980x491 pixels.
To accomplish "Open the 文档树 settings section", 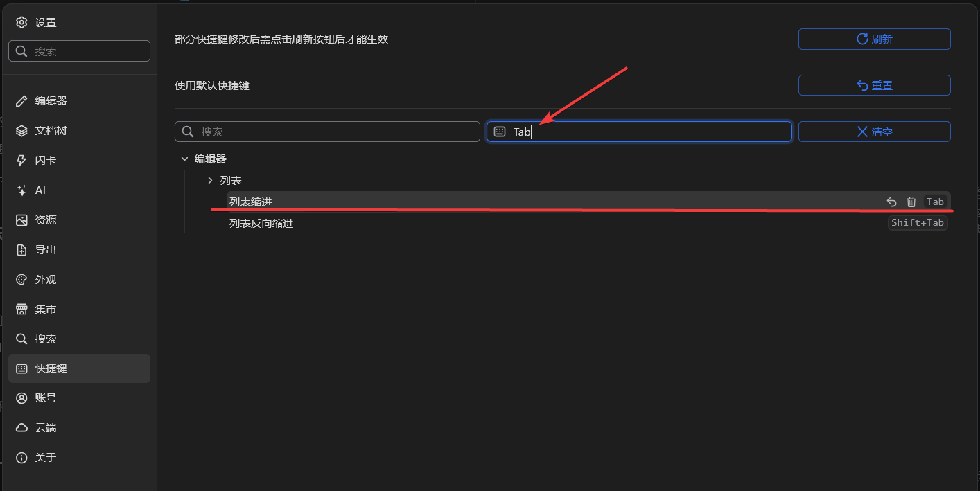I will [x=79, y=130].
